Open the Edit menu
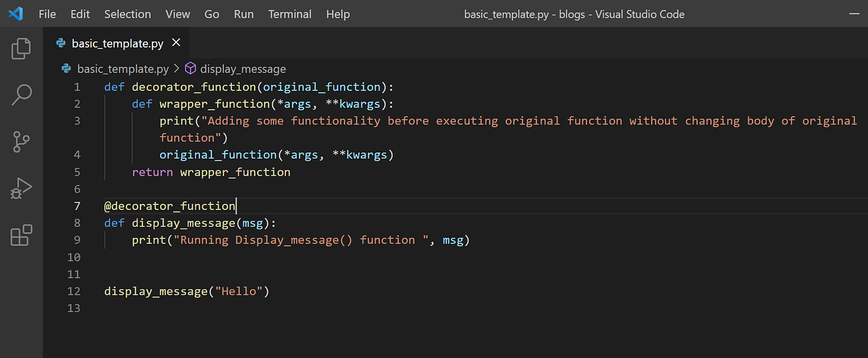The image size is (868, 358). tap(80, 14)
